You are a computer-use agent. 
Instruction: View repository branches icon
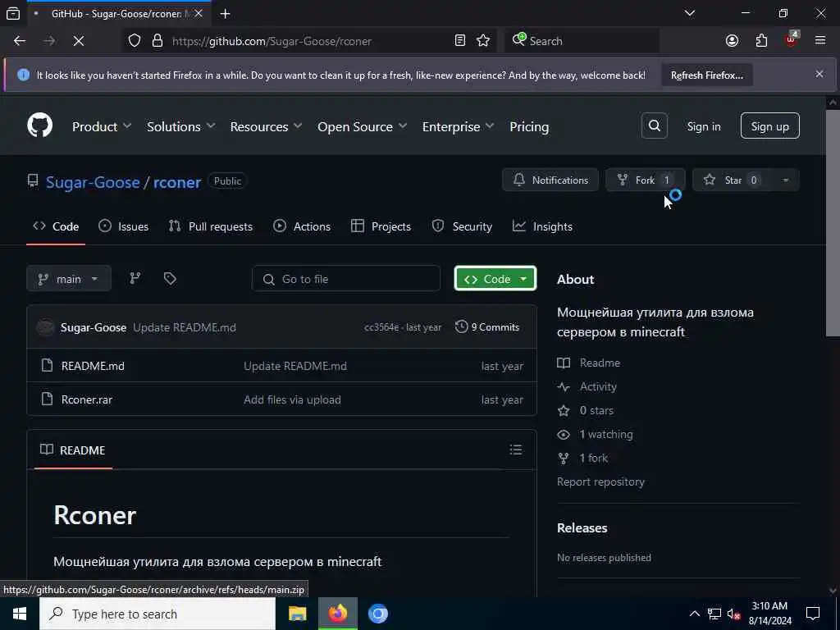click(135, 279)
